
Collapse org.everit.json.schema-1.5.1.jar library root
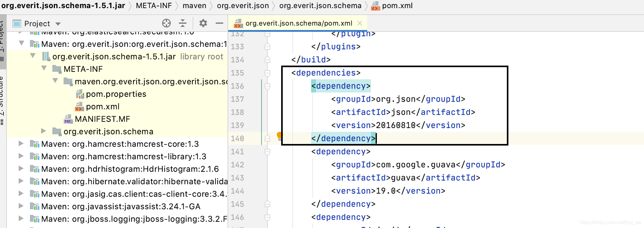point(33,56)
